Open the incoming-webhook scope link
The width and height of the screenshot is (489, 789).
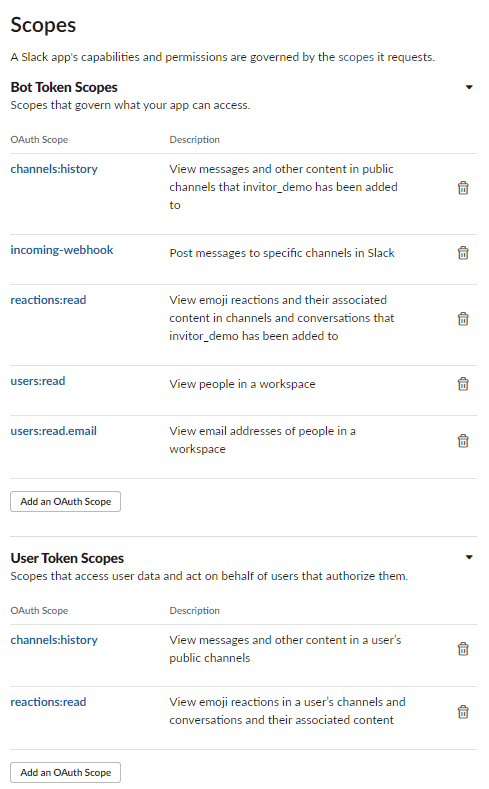62,250
